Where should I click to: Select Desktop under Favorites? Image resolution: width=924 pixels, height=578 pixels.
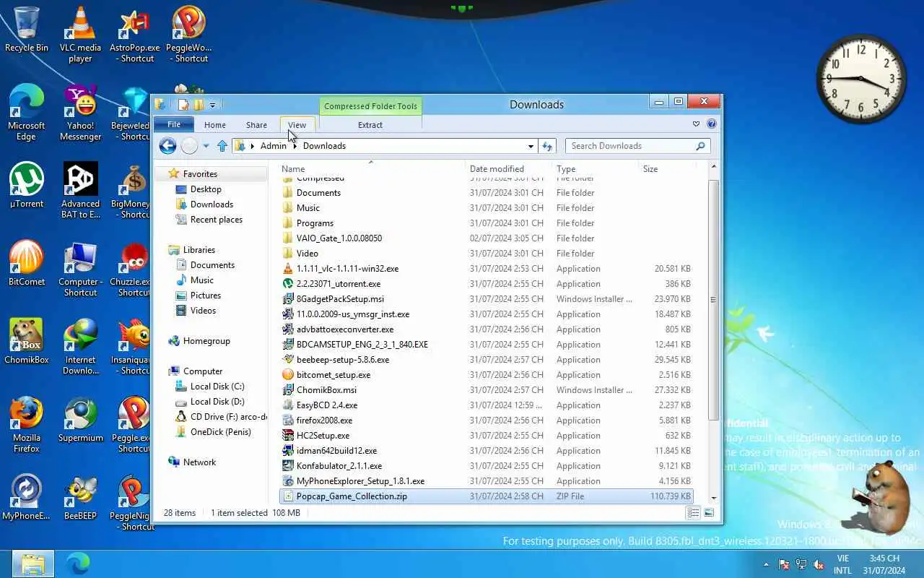click(x=206, y=189)
